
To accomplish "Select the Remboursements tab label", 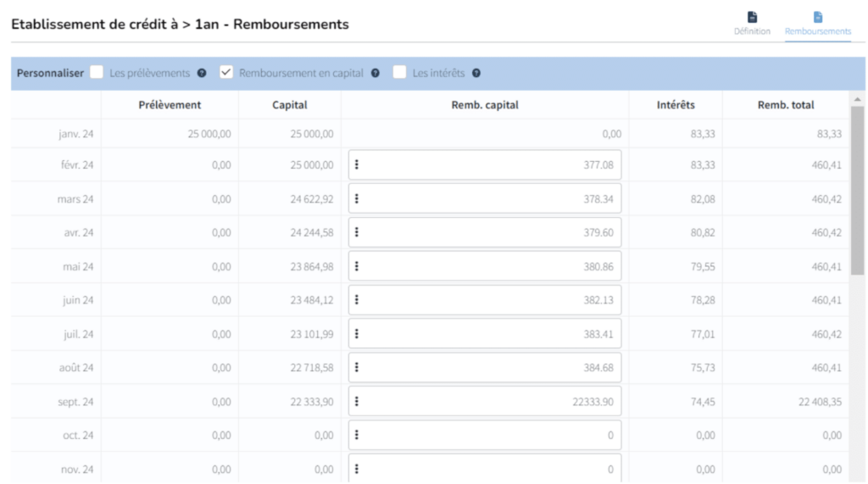I will click(x=818, y=31).
